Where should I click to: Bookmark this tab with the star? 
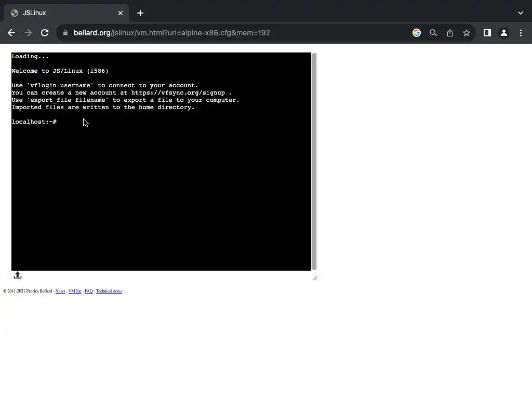(467, 33)
